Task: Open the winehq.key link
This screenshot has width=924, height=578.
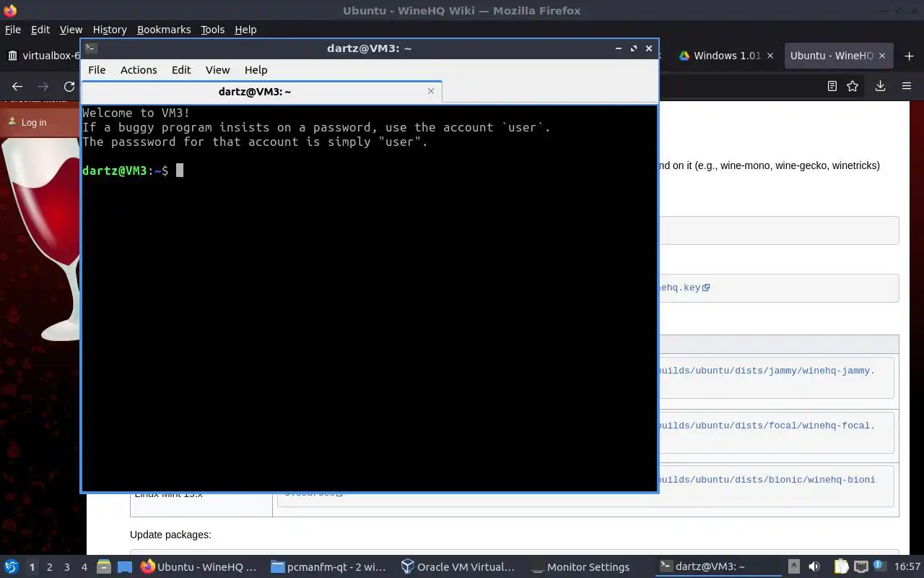Action: [683, 288]
